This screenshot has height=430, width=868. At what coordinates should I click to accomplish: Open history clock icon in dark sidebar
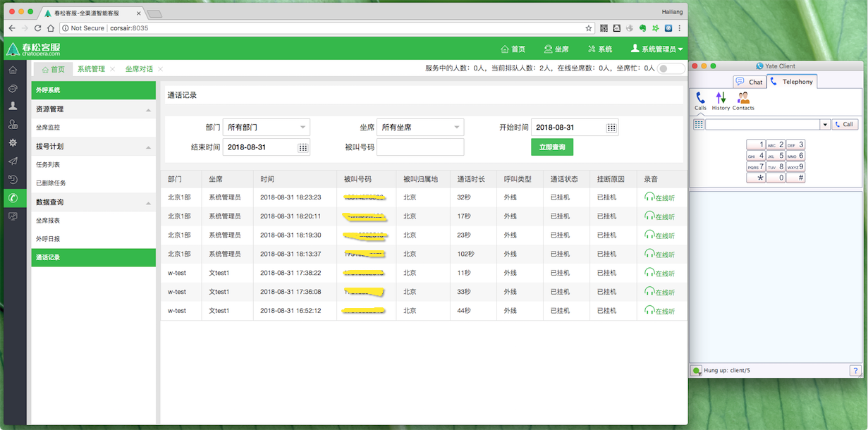click(13, 180)
